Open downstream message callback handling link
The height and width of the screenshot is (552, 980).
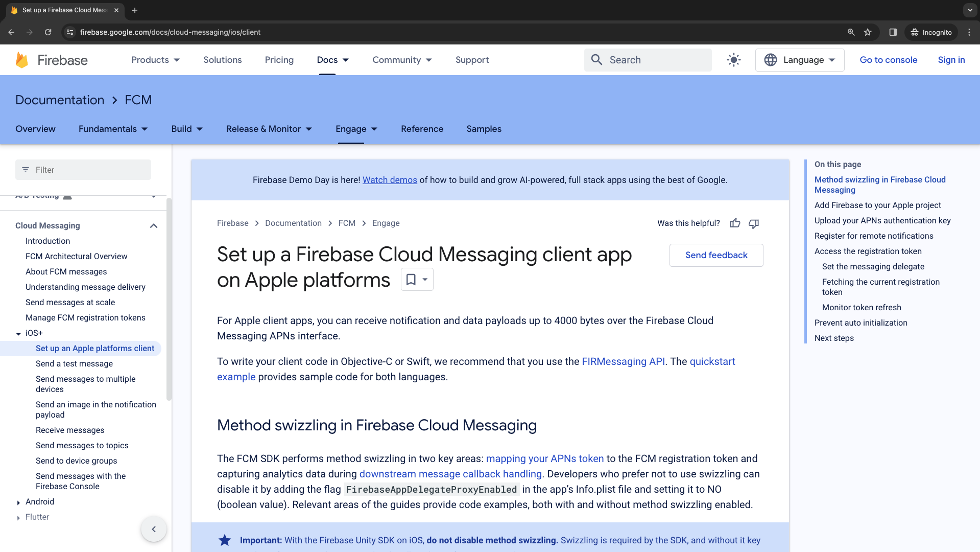click(450, 474)
